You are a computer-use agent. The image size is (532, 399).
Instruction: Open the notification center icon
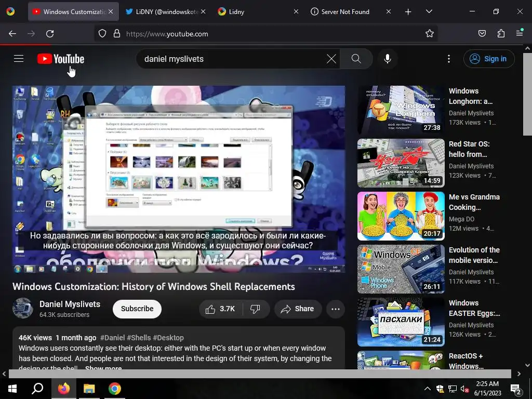point(516,389)
